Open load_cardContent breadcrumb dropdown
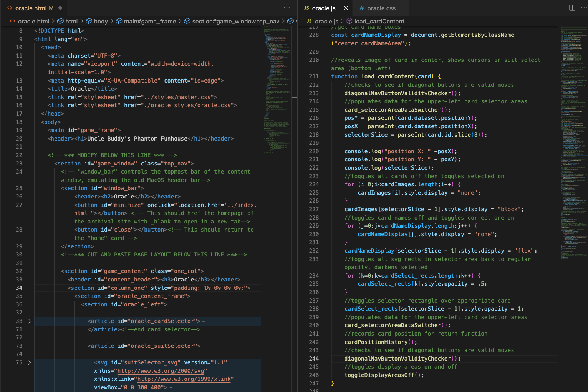 coord(379,21)
